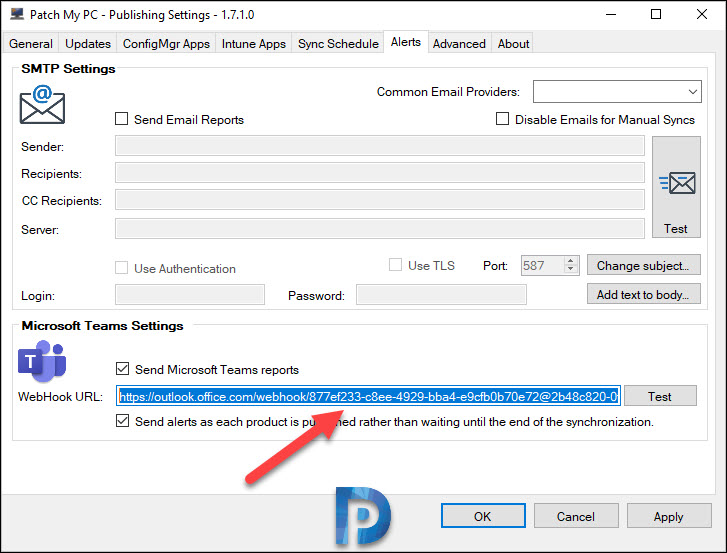Test the Teams WebHook URL
The width and height of the screenshot is (727, 553).
click(660, 396)
